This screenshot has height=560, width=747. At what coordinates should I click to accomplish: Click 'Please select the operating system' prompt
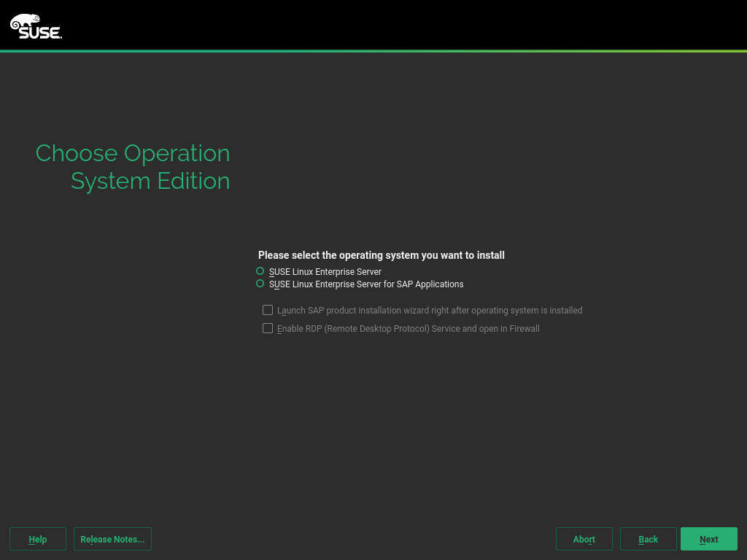pos(382,255)
